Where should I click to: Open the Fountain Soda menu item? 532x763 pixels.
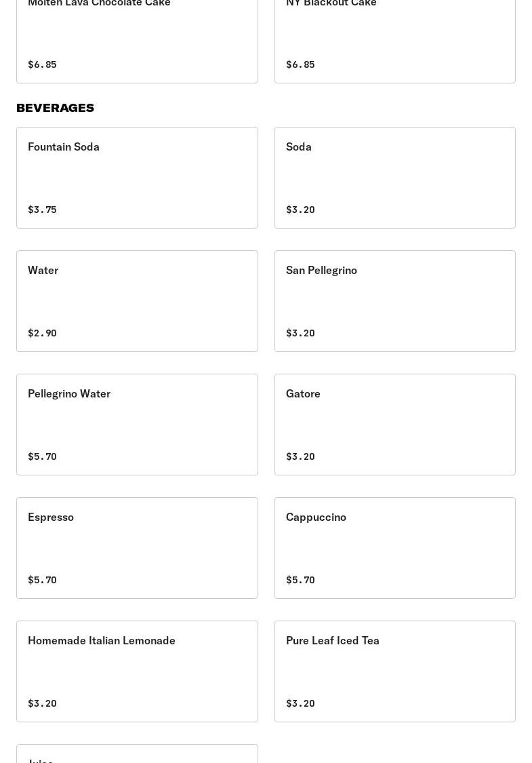[x=137, y=177]
